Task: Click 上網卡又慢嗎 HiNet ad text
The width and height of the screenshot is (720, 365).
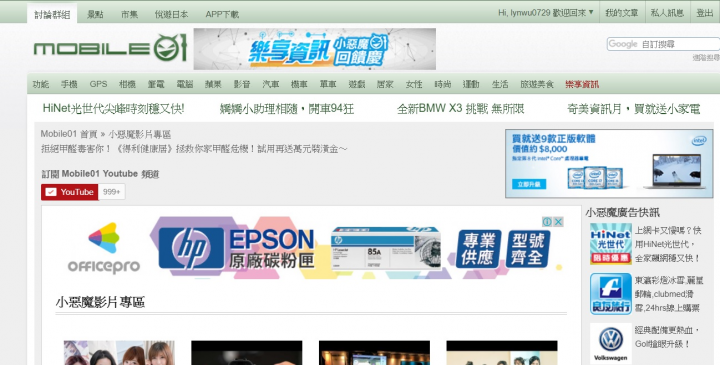Action: coord(668,244)
